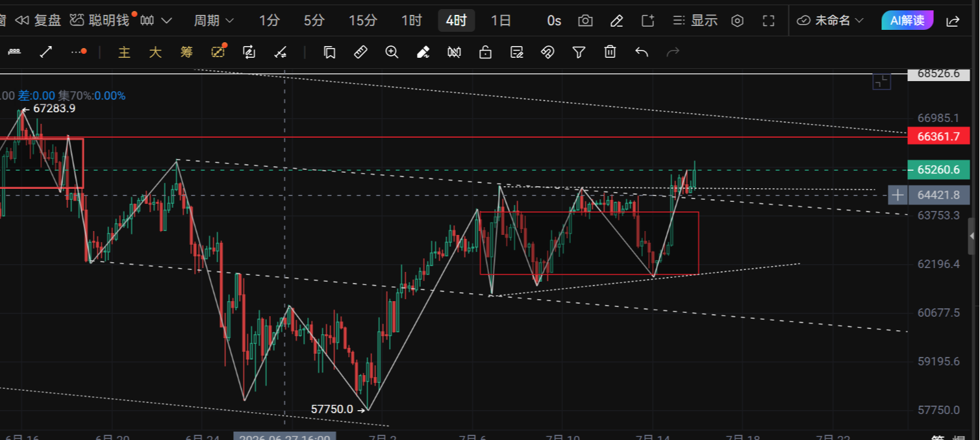
Task: Select the ruler measurement tool
Action: (x=360, y=53)
